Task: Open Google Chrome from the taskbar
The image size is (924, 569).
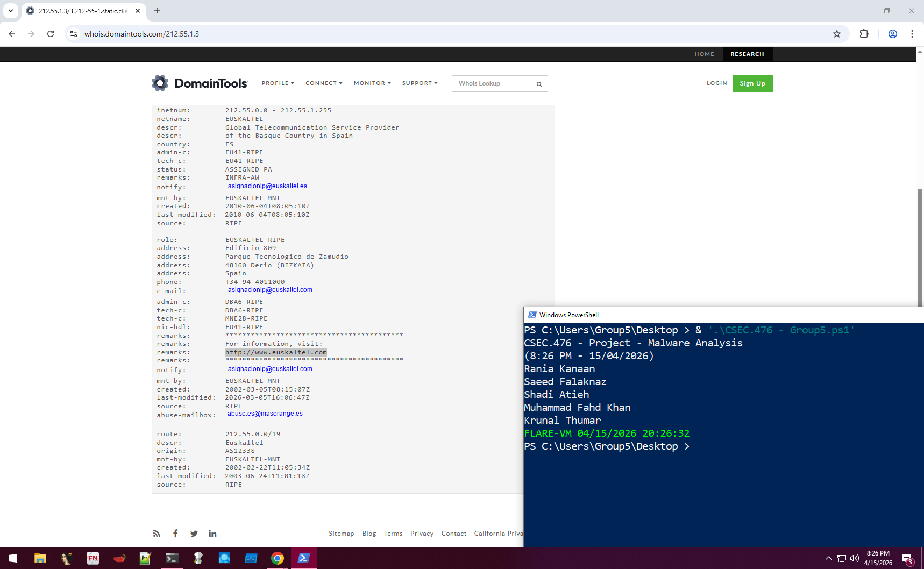Action: coord(278,558)
